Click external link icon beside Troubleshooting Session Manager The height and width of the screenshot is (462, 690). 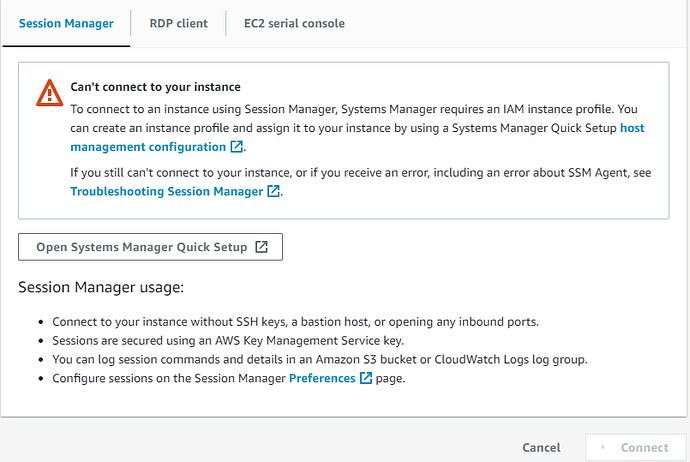(273, 191)
